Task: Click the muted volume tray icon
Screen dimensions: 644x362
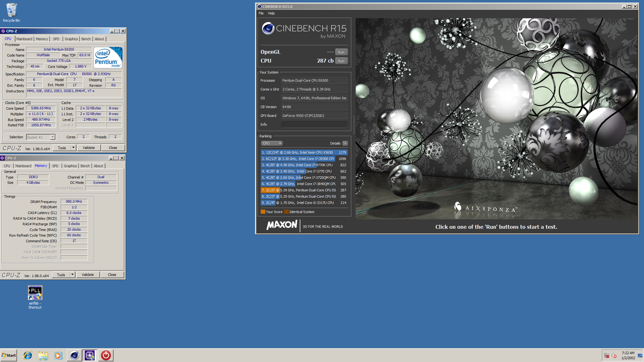Action: 614,356
